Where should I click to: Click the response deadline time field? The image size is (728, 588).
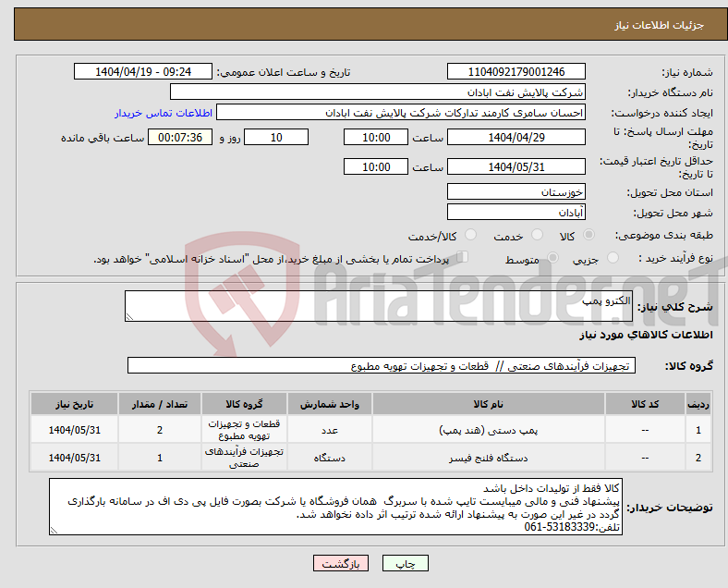376,137
